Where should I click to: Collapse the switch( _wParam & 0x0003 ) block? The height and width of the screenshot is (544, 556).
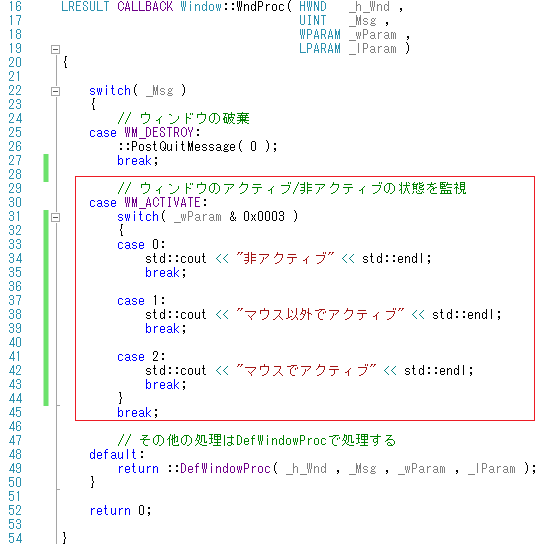click(x=55, y=217)
